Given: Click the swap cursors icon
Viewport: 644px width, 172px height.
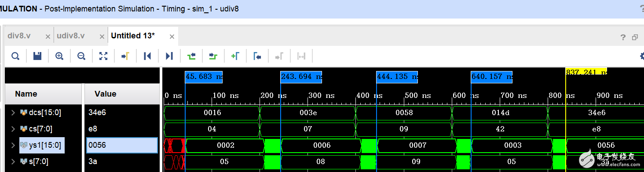Looking at the screenshot, I should [x=301, y=56].
